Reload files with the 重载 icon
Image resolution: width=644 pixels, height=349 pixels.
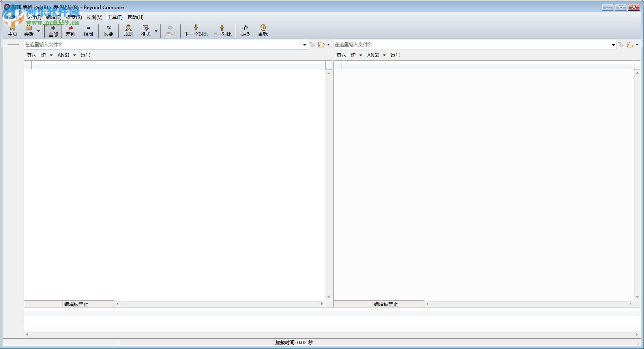[x=263, y=31]
